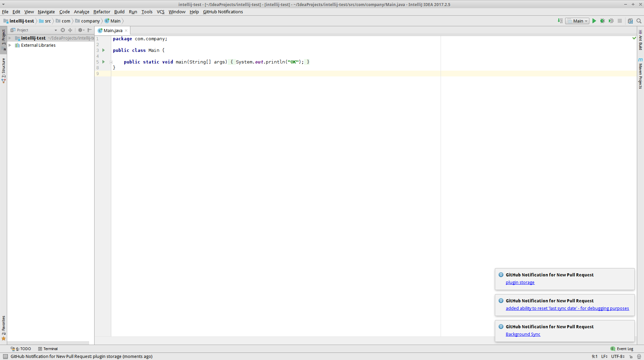Open Background Sync pull request link
The width and height of the screenshot is (644, 360).
pos(523,334)
